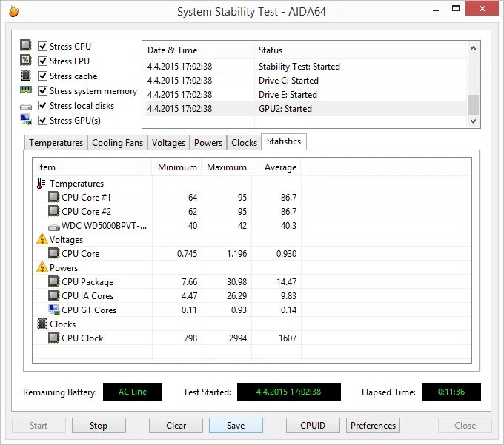Select the Statistics tab
This screenshot has width=504, height=445.
click(284, 141)
